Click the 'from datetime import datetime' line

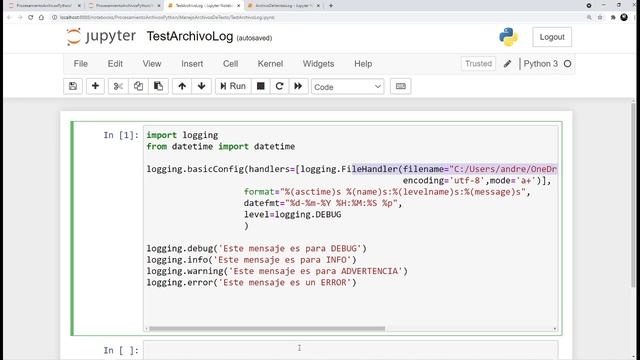point(220,147)
